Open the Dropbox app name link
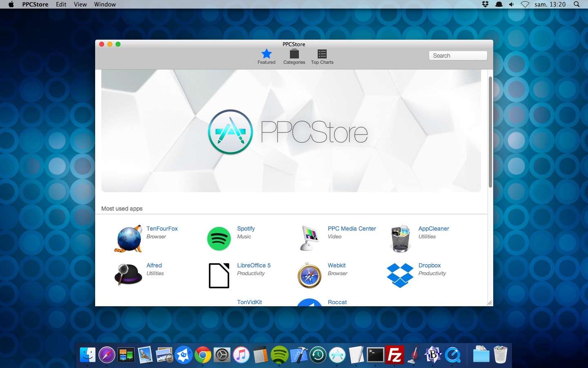 tap(430, 265)
